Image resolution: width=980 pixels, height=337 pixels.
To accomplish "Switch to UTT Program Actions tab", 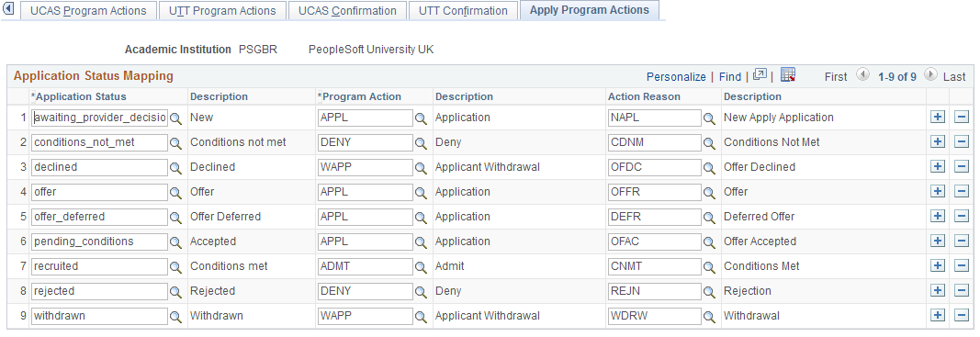I will click(222, 11).
